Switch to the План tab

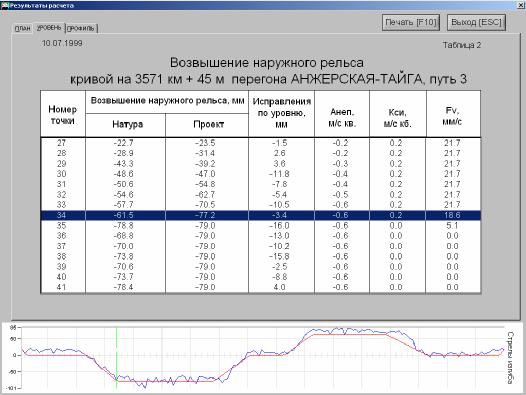pos(22,29)
